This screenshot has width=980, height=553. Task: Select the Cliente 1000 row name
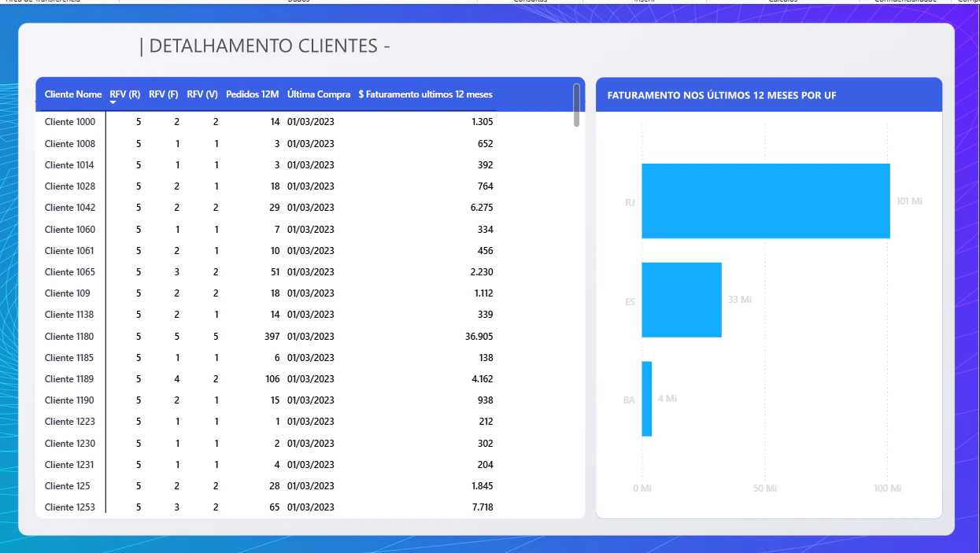tap(70, 122)
